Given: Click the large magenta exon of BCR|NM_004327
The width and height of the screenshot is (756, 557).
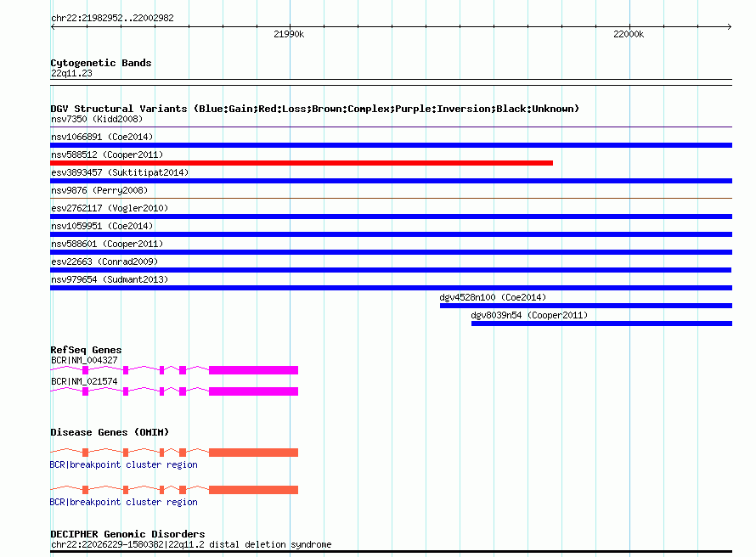Looking at the screenshot, I should pyautogui.click(x=254, y=370).
